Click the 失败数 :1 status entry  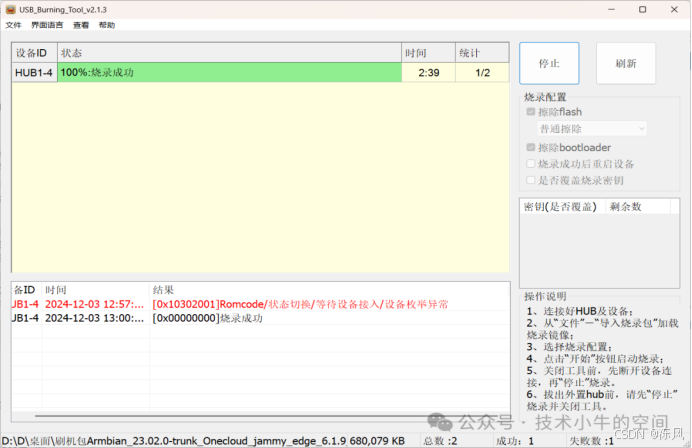tap(591, 441)
